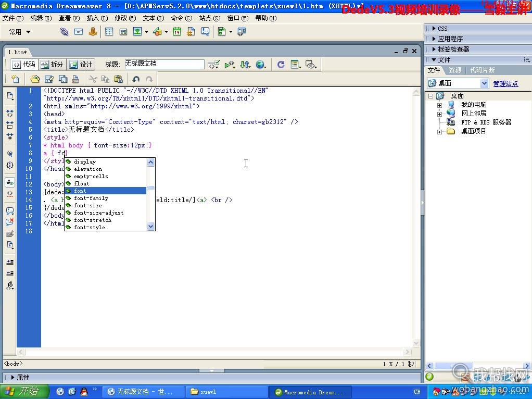Switch to 设计 design view
Screen dimensions: 532x399
click(80, 64)
